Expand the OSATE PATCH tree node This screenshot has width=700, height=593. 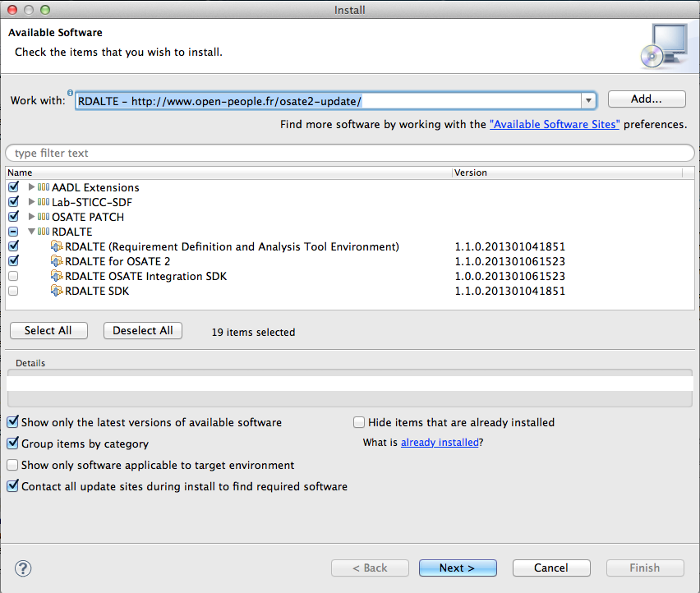coord(31,216)
